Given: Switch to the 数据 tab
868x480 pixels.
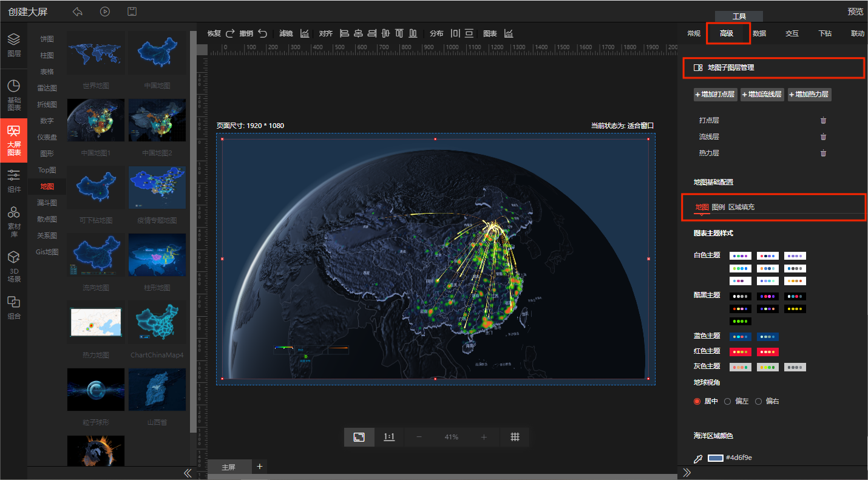Looking at the screenshot, I should click(759, 33).
